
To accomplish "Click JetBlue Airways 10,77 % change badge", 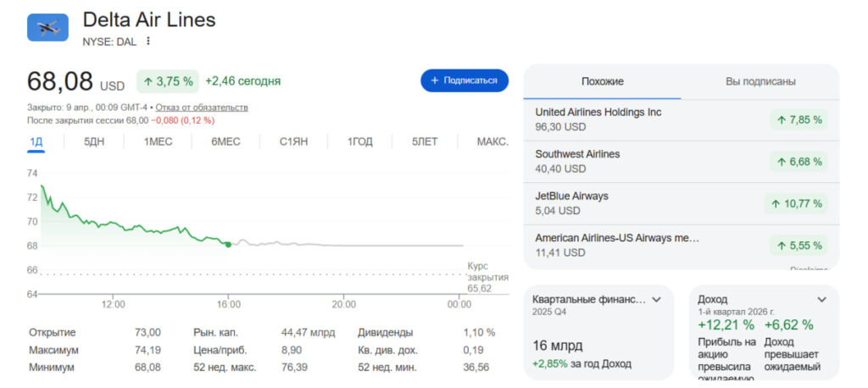I will 795,204.
